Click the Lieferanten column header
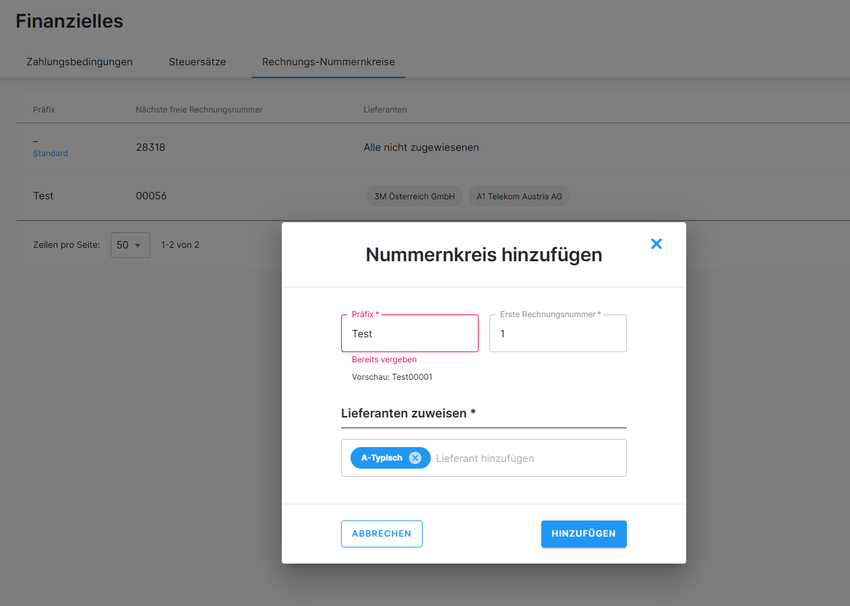Image resolution: width=850 pixels, height=606 pixels. pyautogui.click(x=385, y=110)
